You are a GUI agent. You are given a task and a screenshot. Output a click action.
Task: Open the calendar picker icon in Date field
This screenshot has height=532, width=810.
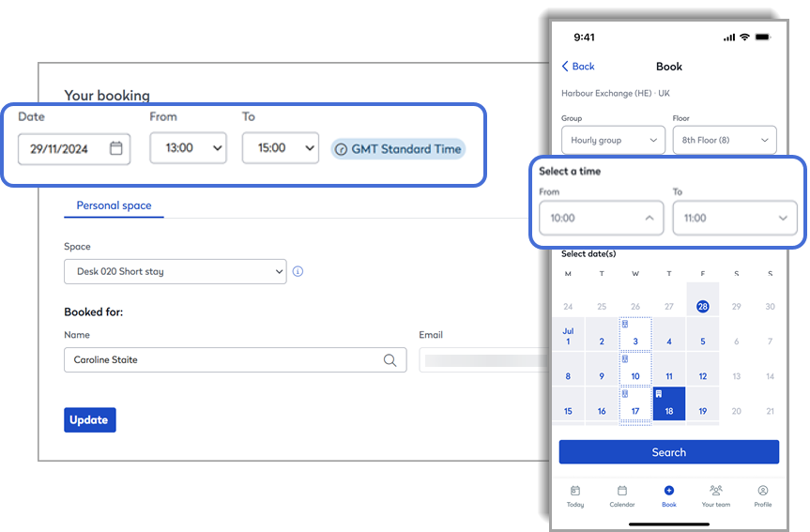116,148
